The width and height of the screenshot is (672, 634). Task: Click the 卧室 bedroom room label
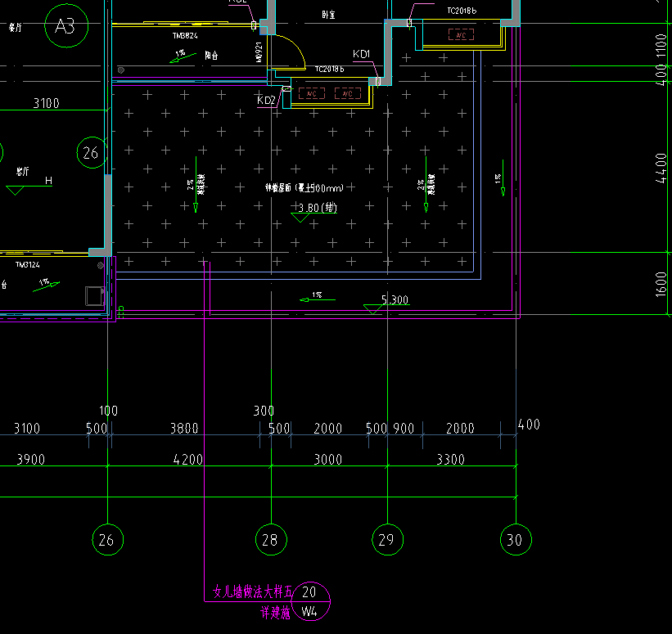pyautogui.click(x=328, y=15)
